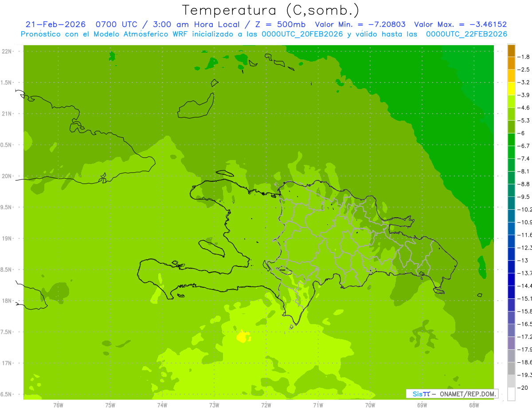Click "0000UTC_20FEB2026" initialization time text
The height and width of the screenshot is (411, 532).
click(x=302, y=34)
